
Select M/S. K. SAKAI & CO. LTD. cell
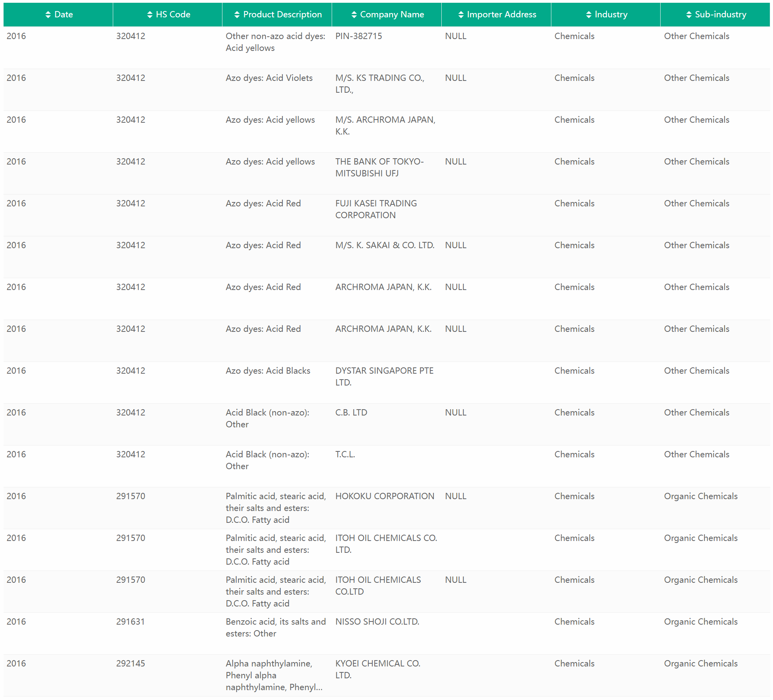386,257
